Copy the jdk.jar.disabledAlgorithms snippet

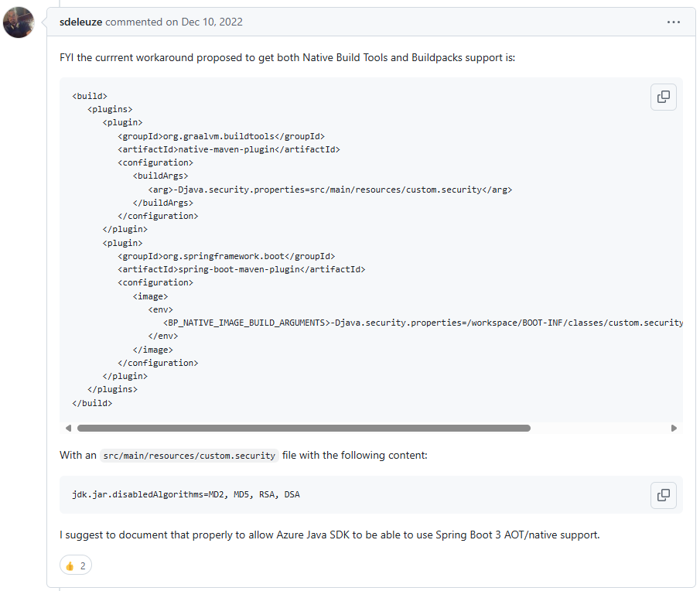[664, 495]
